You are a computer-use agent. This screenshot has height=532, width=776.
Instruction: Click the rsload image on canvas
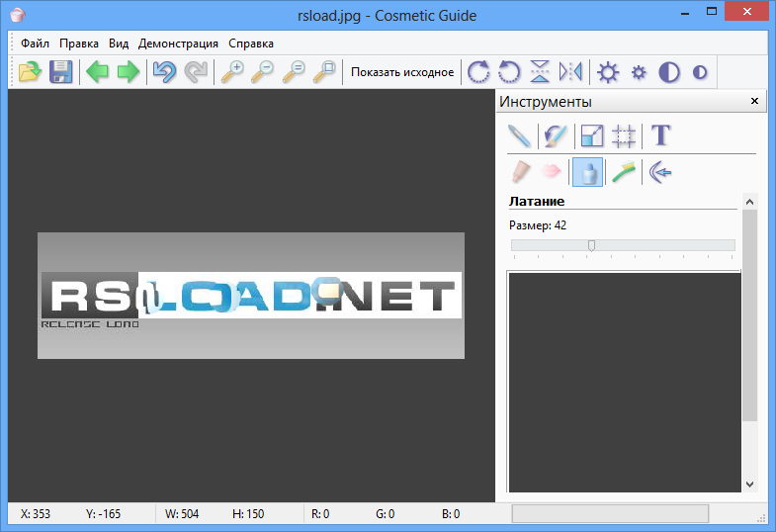tap(251, 296)
